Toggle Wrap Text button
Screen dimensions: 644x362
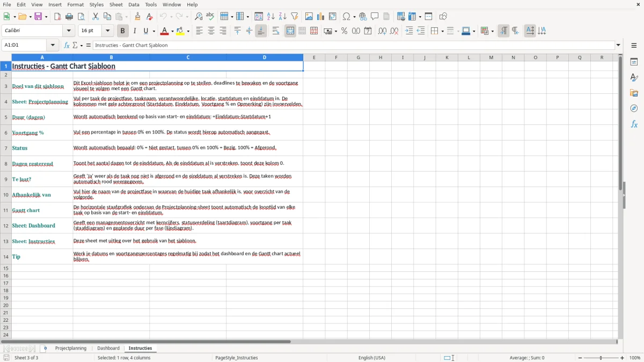(276, 31)
